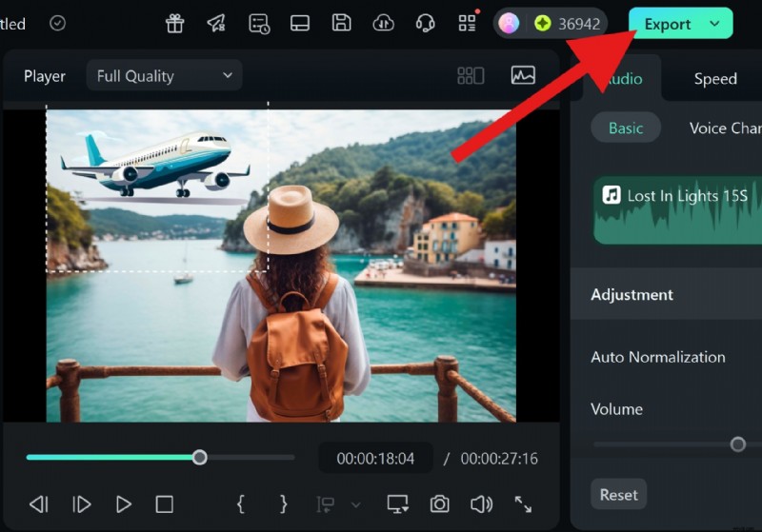Expand the Export dropdown arrow
Image resolution: width=762 pixels, height=532 pixels.
pyautogui.click(x=714, y=23)
